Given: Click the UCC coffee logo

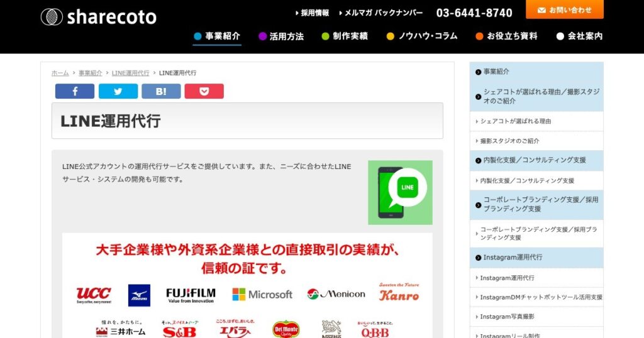Looking at the screenshot, I should pos(94,294).
